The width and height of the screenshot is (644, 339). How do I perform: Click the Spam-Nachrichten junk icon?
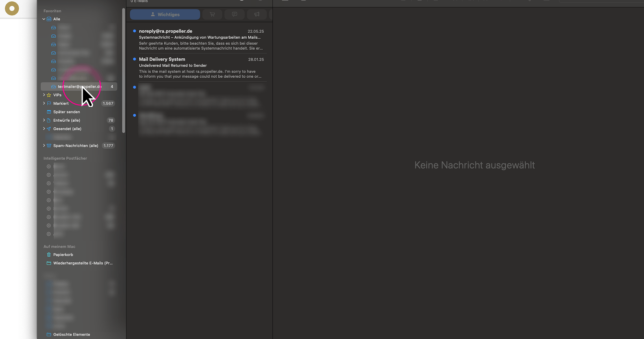point(48,146)
